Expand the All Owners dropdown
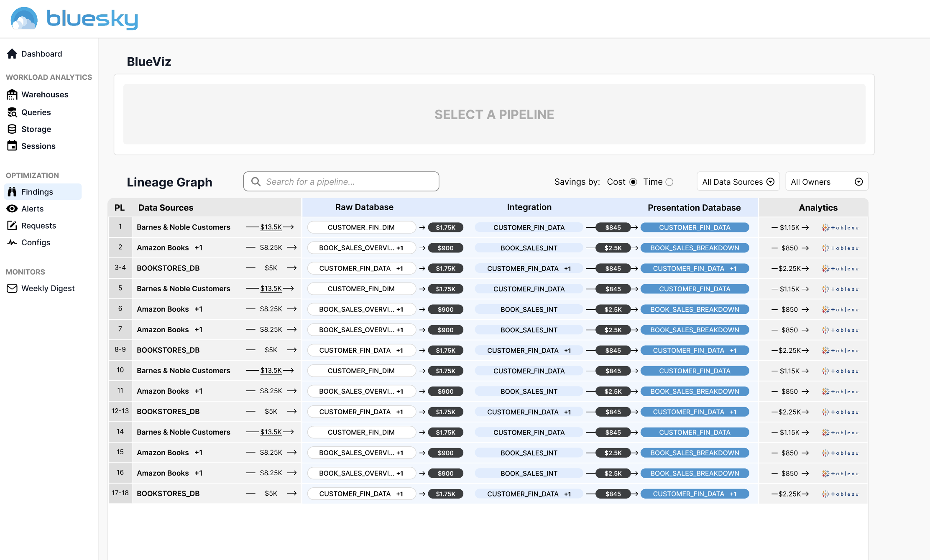 827,182
